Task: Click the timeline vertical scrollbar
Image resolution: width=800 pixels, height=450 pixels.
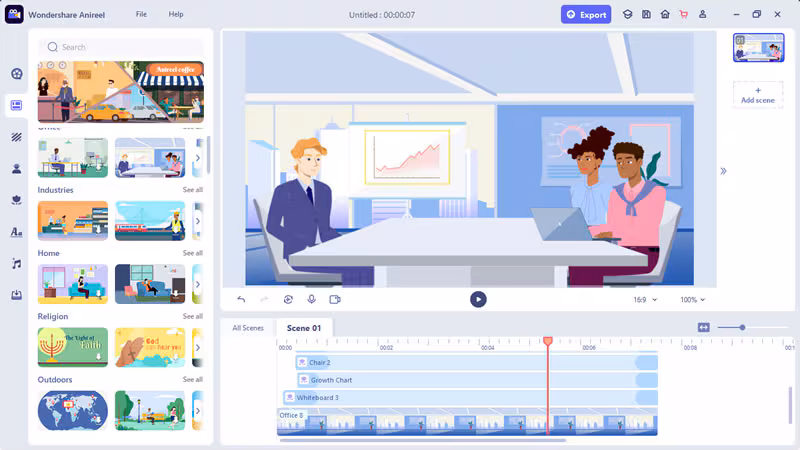Action: tap(790, 406)
